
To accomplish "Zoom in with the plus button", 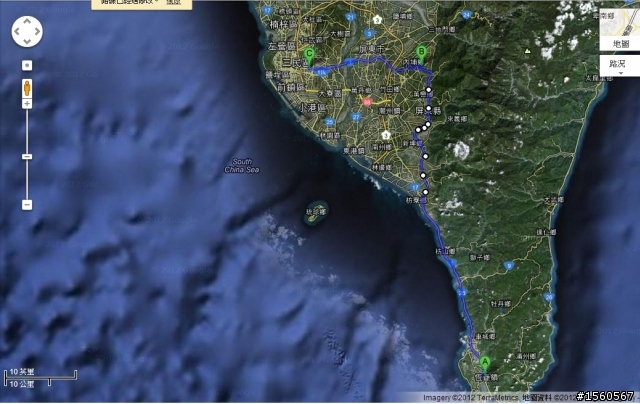I will (x=27, y=104).
